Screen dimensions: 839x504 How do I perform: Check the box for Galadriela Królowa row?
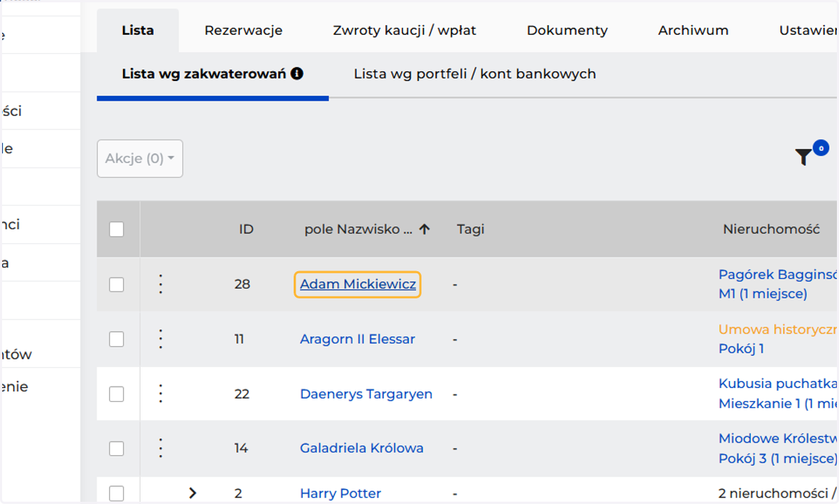point(117,448)
